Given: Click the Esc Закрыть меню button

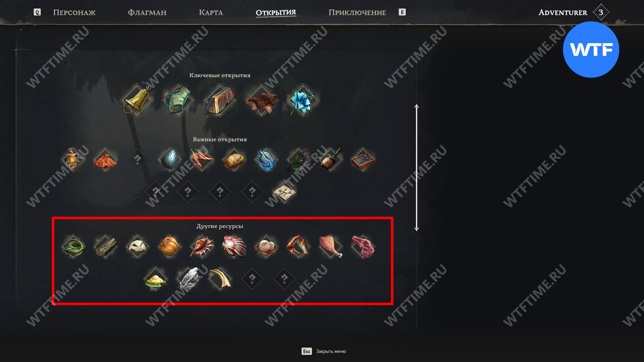Looking at the screenshot, I should 324,351.
